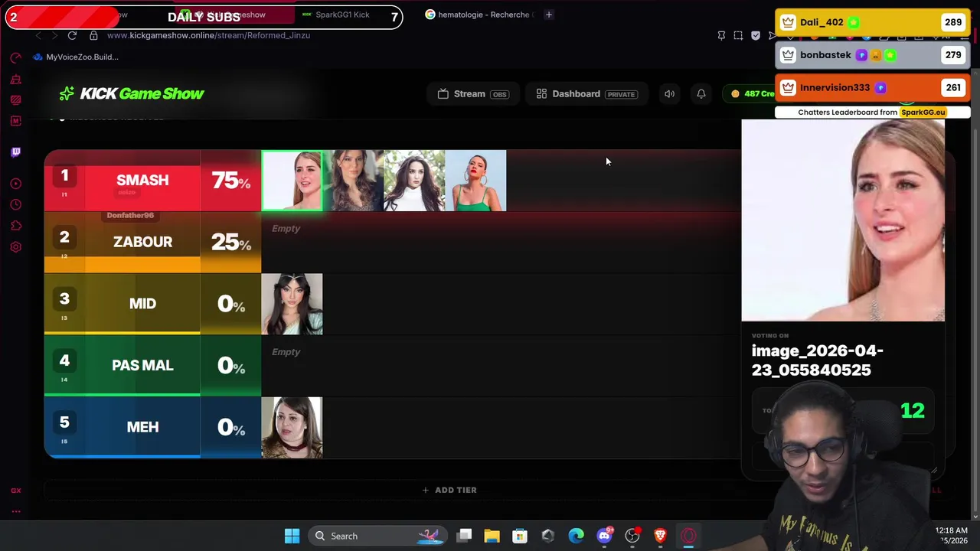Open the new tab plus button
This screenshot has width=980, height=551.
pos(548,15)
